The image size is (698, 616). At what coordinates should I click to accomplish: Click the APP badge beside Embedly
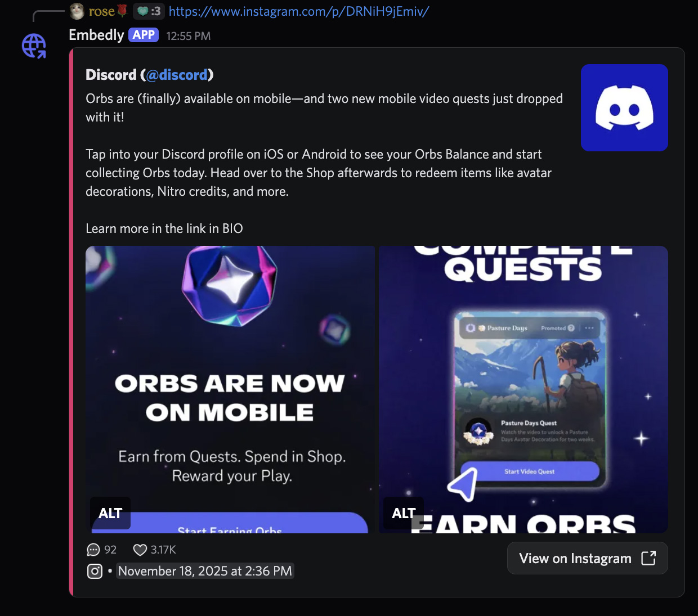tap(144, 35)
